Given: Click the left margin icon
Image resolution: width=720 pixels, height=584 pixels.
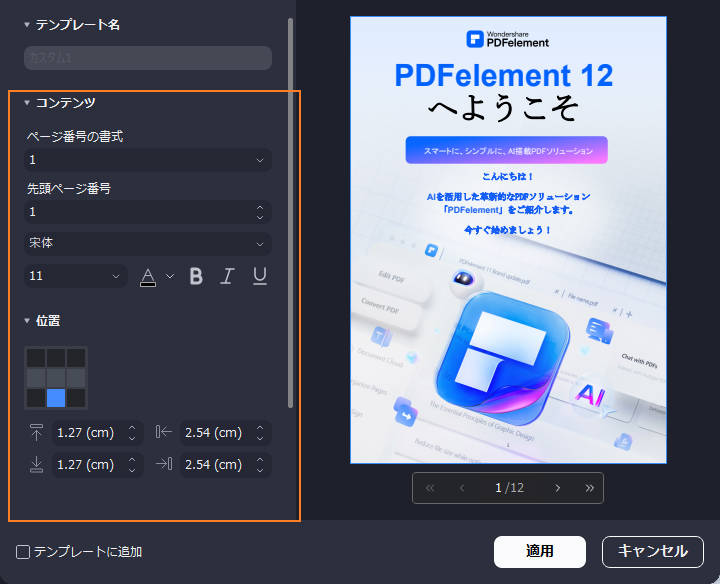Looking at the screenshot, I should [164, 432].
